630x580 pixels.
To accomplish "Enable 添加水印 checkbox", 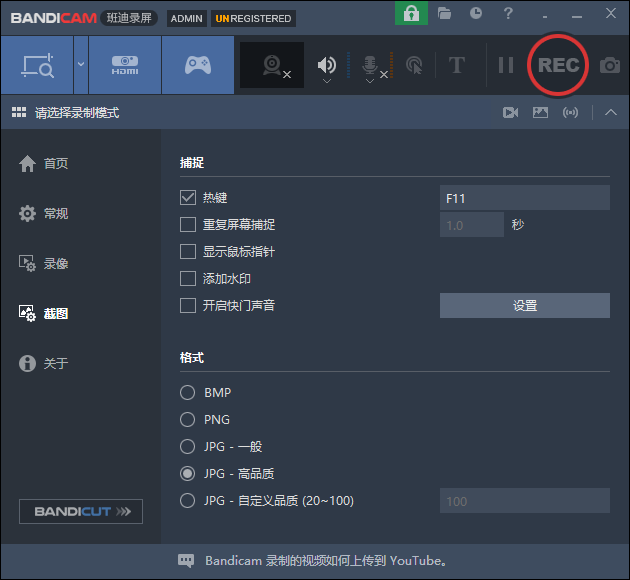I will tap(188, 279).
